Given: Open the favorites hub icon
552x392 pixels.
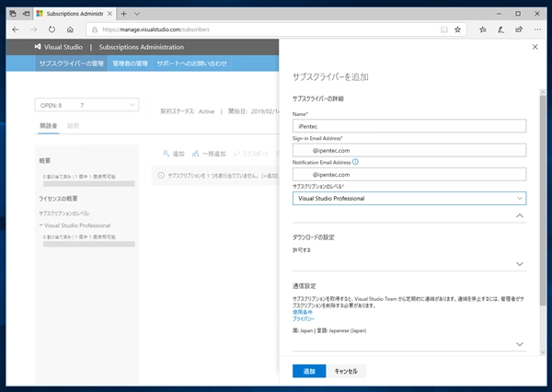Looking at the screenshot, I should [483, 29].
